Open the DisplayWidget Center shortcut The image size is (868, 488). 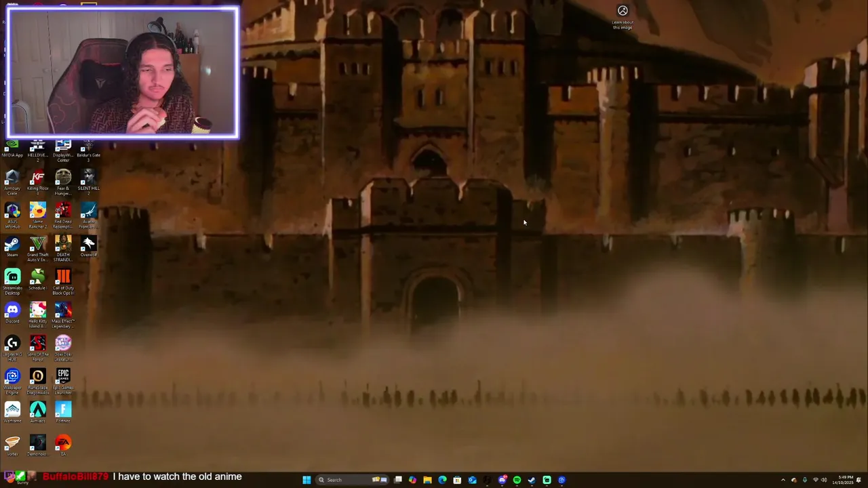coord(63,150)
